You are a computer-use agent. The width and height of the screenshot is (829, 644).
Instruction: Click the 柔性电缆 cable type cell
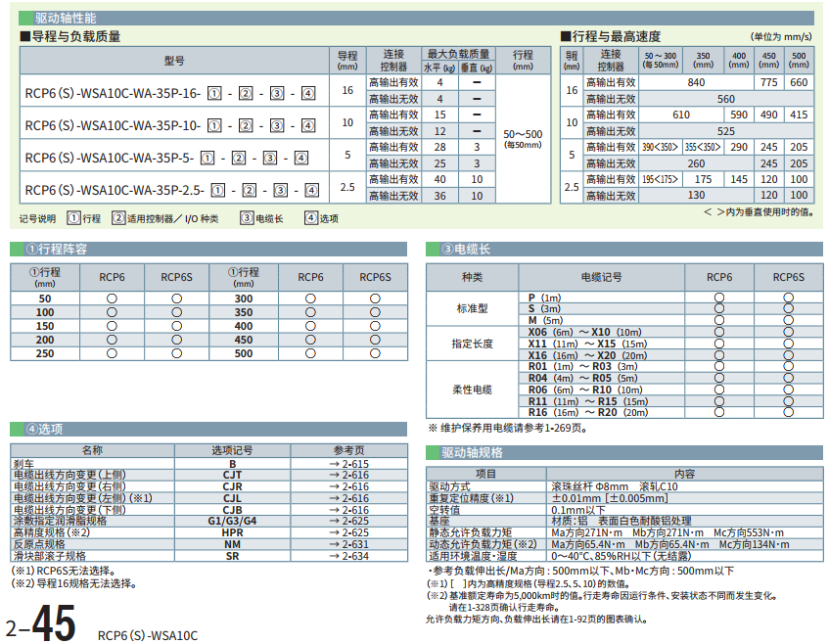472,390
